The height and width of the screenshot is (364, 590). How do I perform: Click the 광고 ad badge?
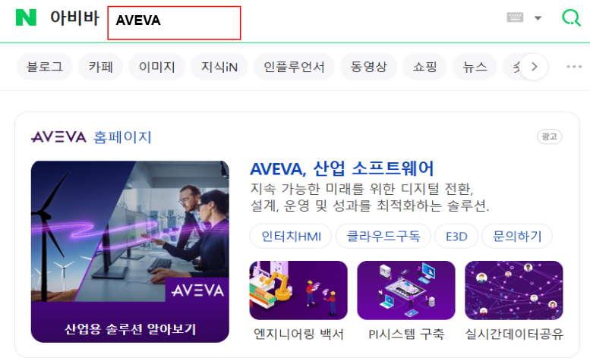549,136
